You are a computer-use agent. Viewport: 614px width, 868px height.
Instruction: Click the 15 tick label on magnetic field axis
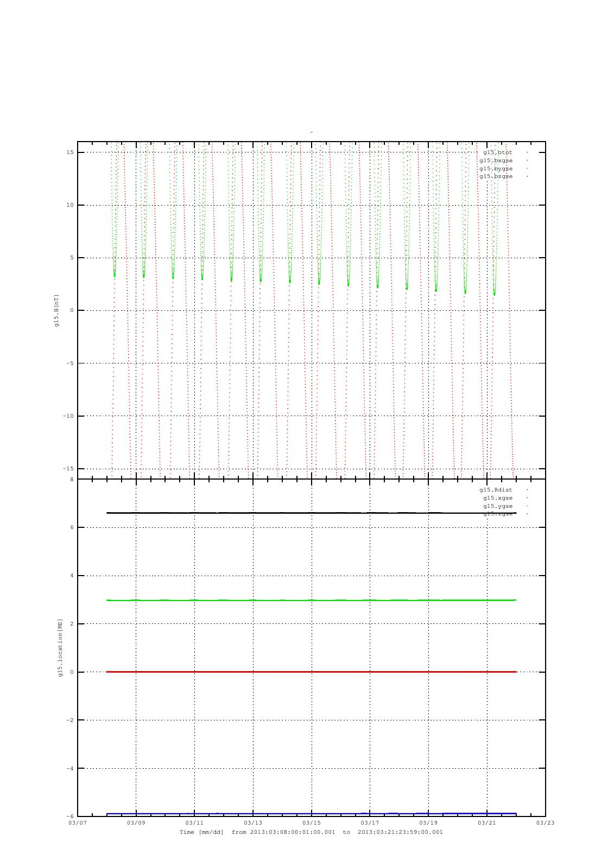point(71,152)
